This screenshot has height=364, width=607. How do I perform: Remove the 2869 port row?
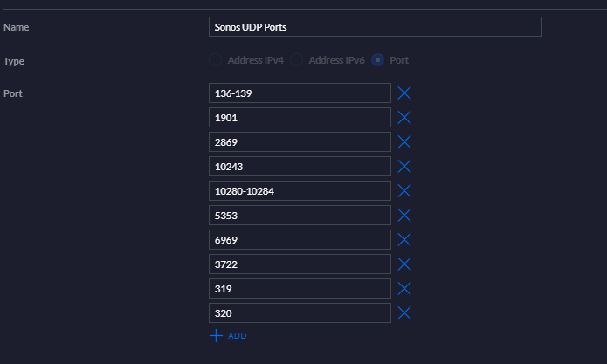pyautogui.click(x=404, y=142)
